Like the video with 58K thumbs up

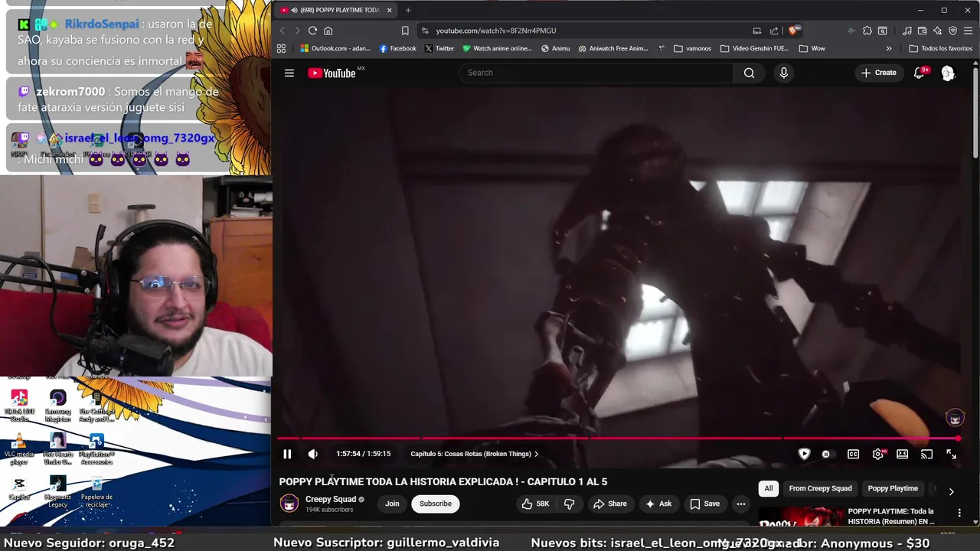tap(535, 504)
